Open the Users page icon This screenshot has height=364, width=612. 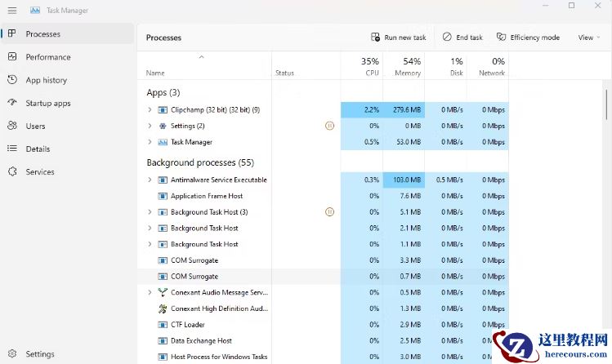[x=12, y=126]
